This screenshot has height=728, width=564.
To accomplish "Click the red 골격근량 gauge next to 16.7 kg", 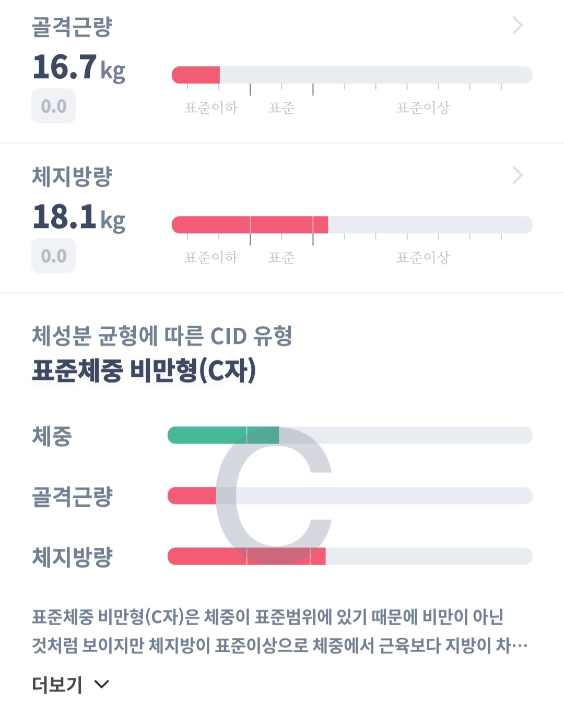I will (x=196, y=75).
